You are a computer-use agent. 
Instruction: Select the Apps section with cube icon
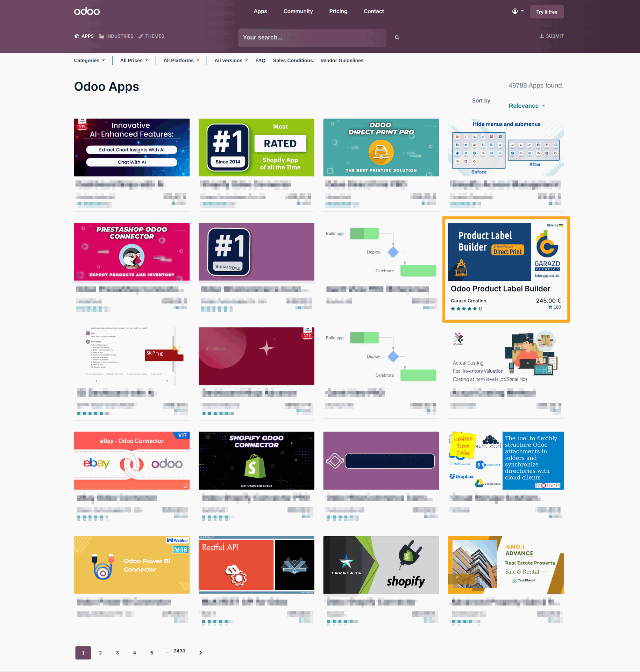[x=84, y=36]
